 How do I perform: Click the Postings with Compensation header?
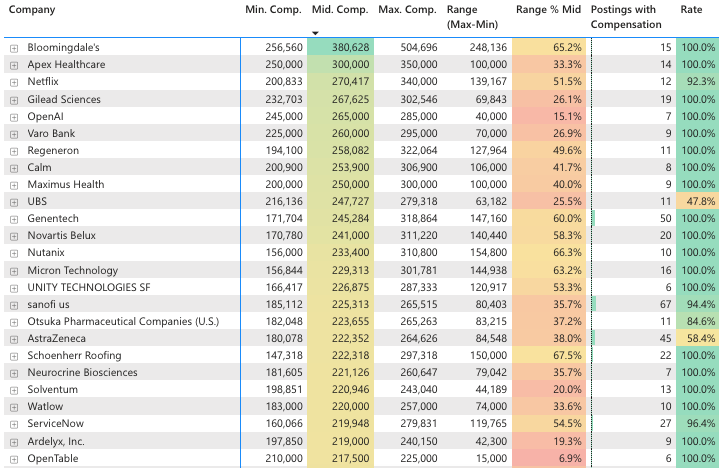click(624, 16)
